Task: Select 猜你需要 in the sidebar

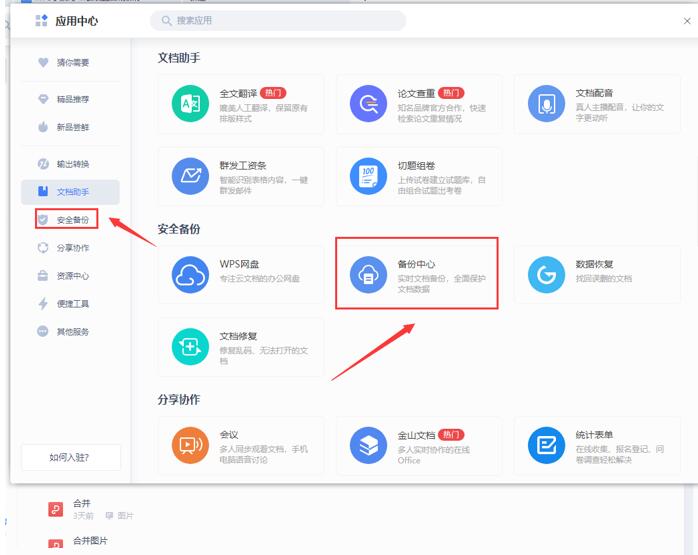Action: [x=70, y=62]
